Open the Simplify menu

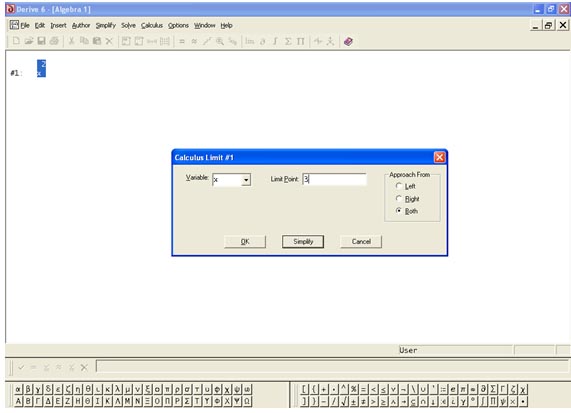[x=106, y=25]
